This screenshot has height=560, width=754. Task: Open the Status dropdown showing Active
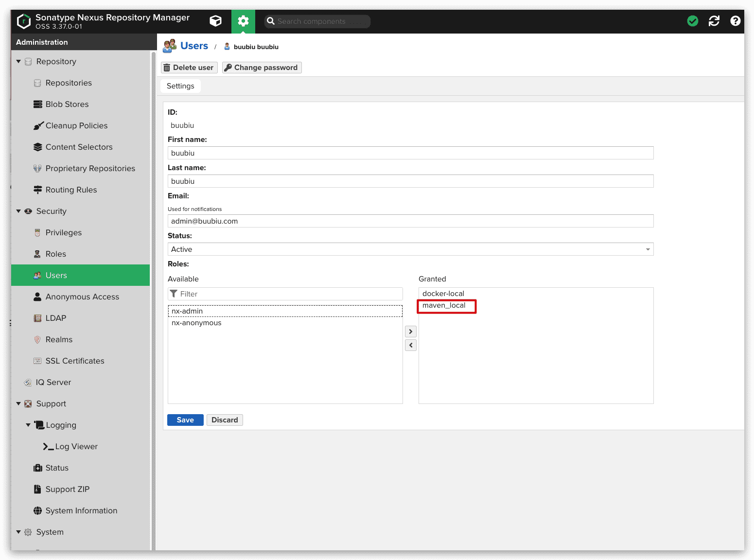(410, 249)
